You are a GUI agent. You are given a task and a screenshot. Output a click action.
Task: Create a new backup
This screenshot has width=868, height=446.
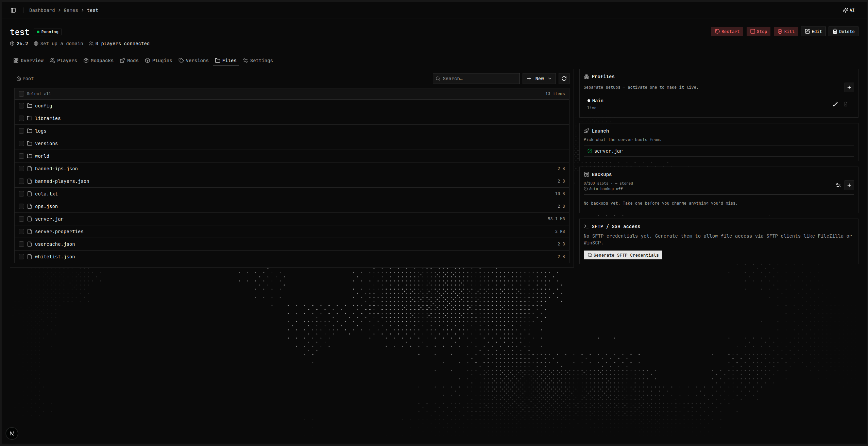coord(849,185)
